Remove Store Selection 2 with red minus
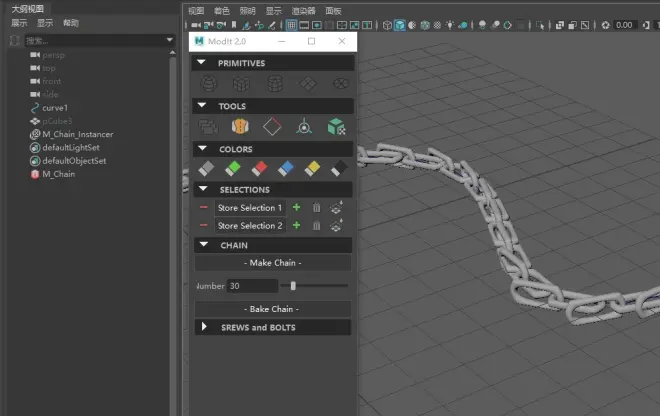The image size is (660, 416). [204, 226]
